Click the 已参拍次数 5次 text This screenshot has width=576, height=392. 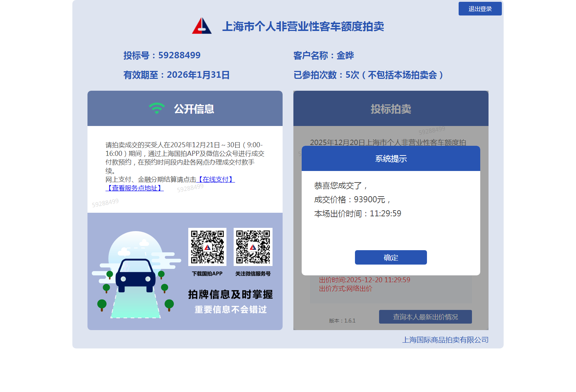(x=368, y=75)
